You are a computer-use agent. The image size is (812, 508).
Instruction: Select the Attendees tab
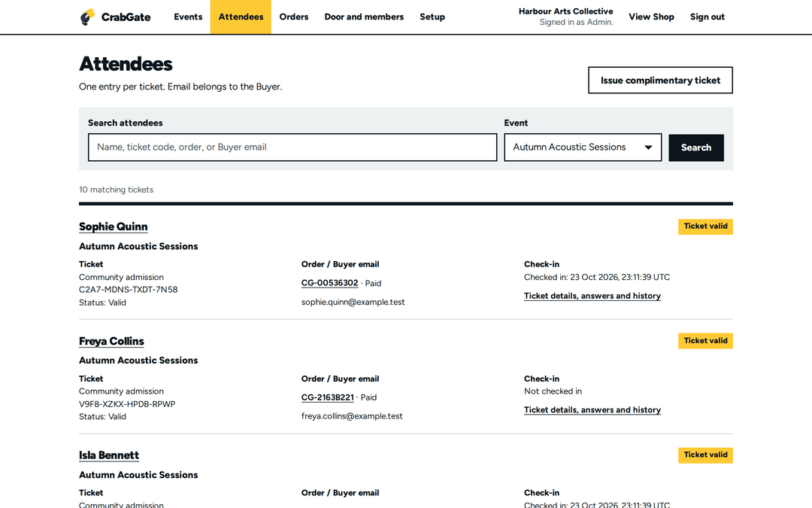241,17
